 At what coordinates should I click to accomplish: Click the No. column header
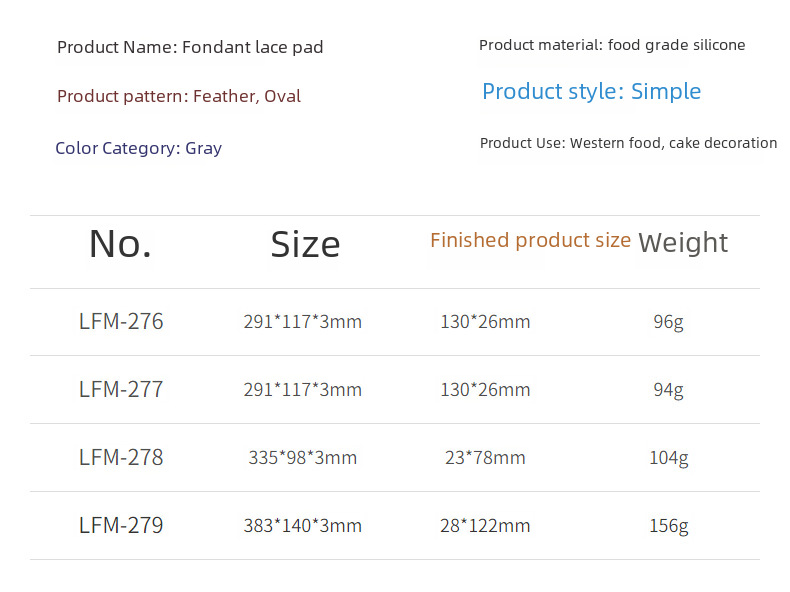(x=120, y=243)
